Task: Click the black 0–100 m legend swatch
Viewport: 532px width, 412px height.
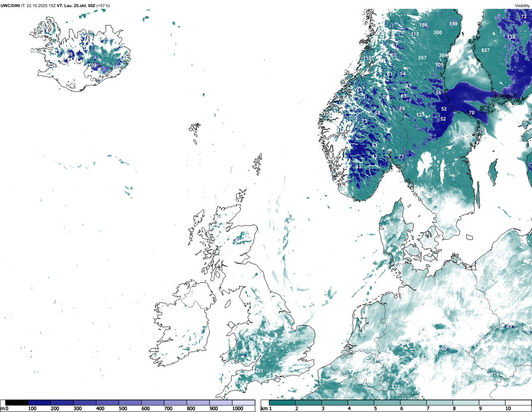Action: click(x=17, y=402)
